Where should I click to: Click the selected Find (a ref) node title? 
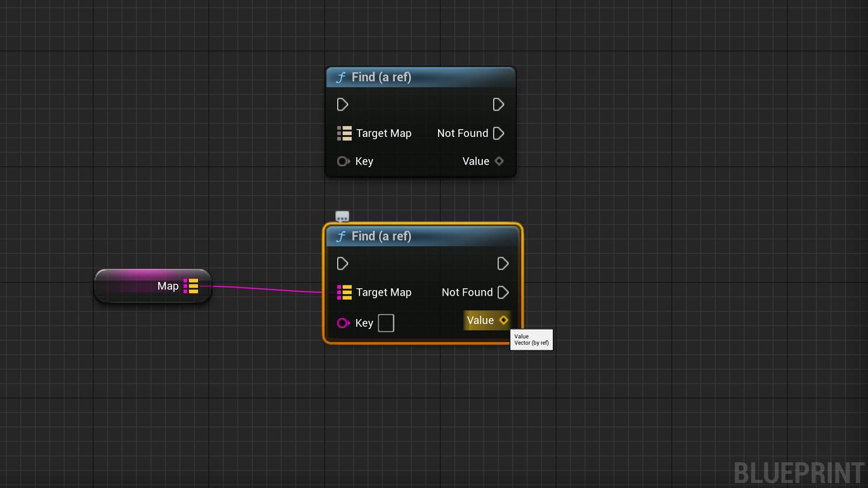click(381, 236)
